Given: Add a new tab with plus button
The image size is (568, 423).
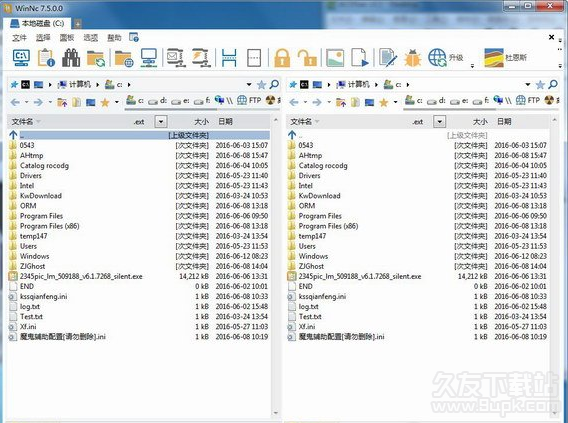Looking at the screenshot, I should point(77,24).
